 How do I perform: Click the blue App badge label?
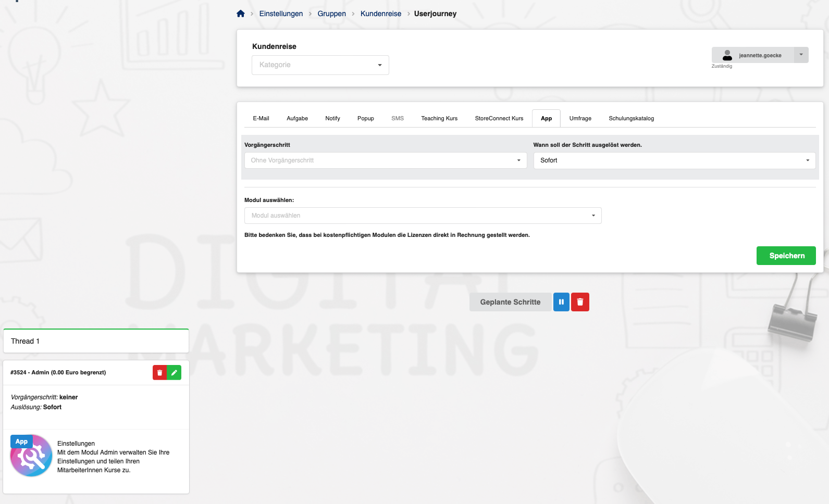tap(21, 442)
